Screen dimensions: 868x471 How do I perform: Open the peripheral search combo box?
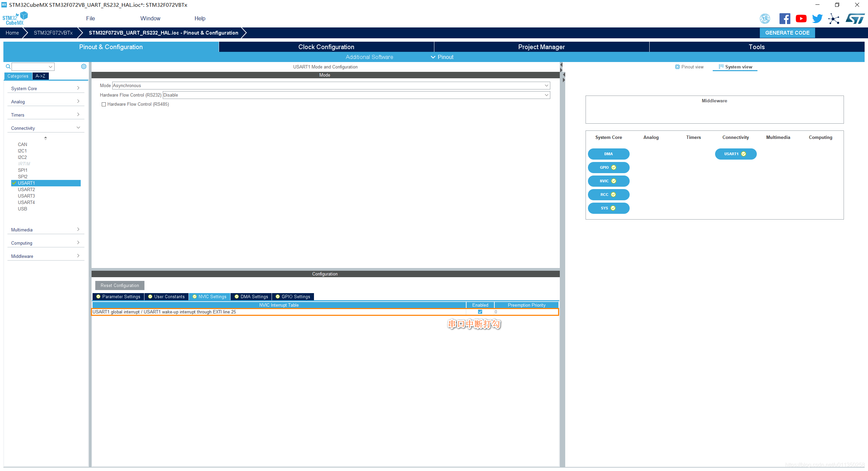point(33,67)
